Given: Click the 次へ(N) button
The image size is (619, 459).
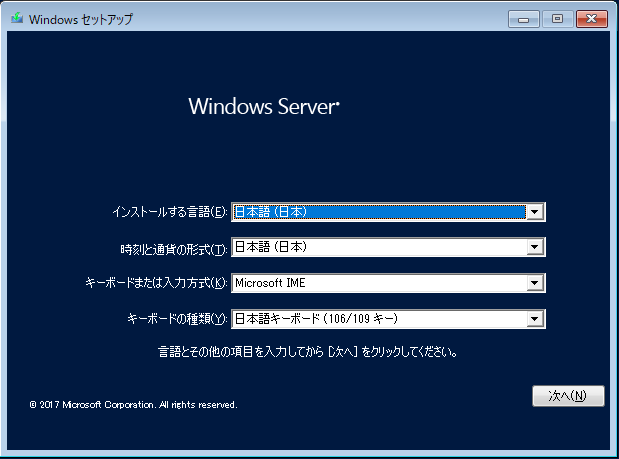Looking at the screenshot, I should click(x=568, y=395).
